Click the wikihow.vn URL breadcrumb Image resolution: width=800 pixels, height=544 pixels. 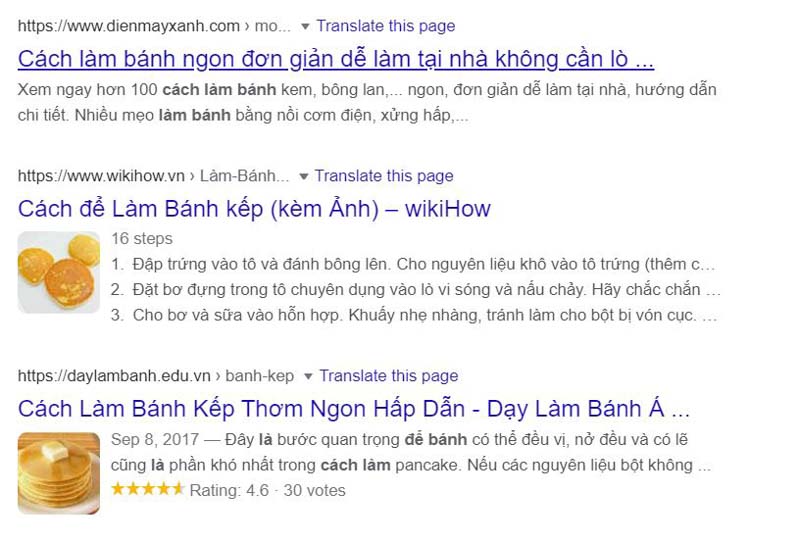[153, 176]
